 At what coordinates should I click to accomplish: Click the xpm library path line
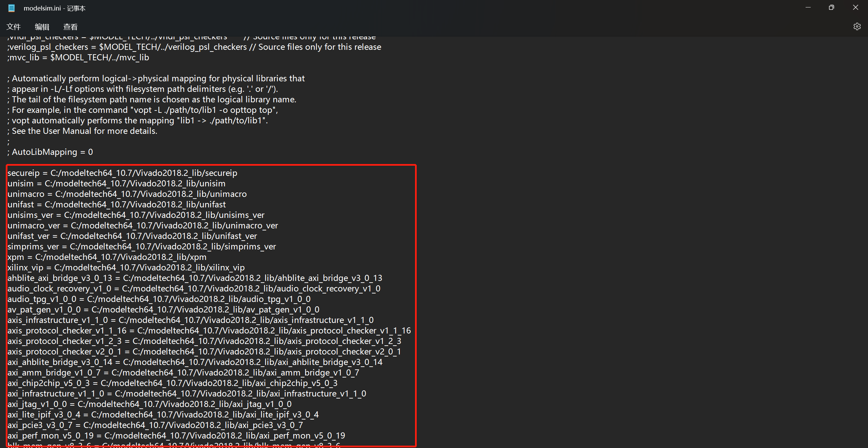(x=107, y=257)
